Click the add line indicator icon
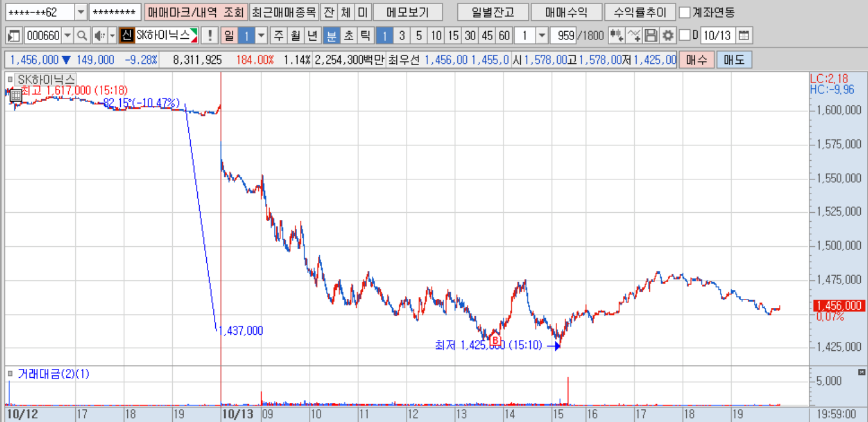 (x=634, y=36)
